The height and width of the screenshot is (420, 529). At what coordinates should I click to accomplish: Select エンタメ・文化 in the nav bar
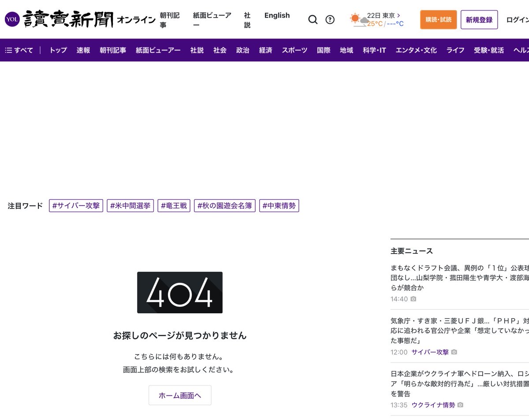pyautogui.click(x=416, y=50)
